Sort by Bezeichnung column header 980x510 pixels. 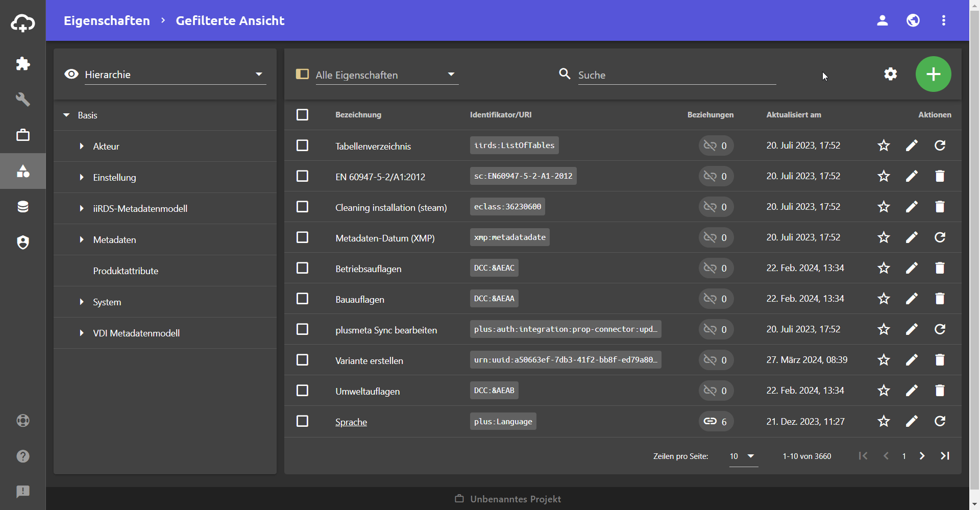358,115
